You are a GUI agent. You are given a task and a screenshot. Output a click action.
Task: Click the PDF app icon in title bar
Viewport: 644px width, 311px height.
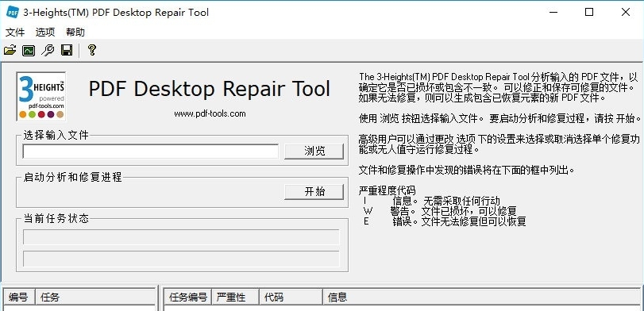pyautogui.click(x=12, y=12)
